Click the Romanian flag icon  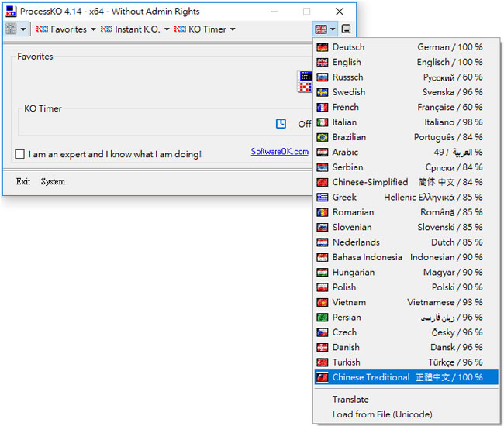(x=322, y=212)
